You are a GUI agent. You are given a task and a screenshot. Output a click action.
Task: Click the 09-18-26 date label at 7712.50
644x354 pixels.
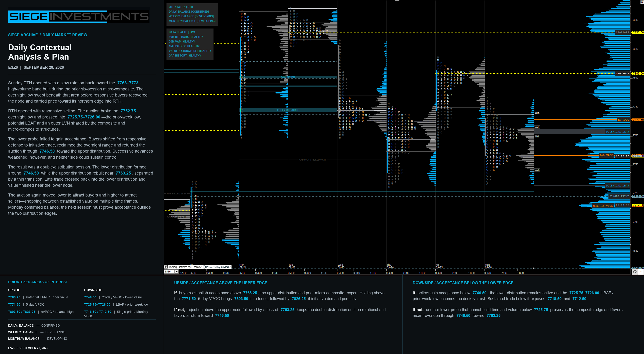(622, 205)
